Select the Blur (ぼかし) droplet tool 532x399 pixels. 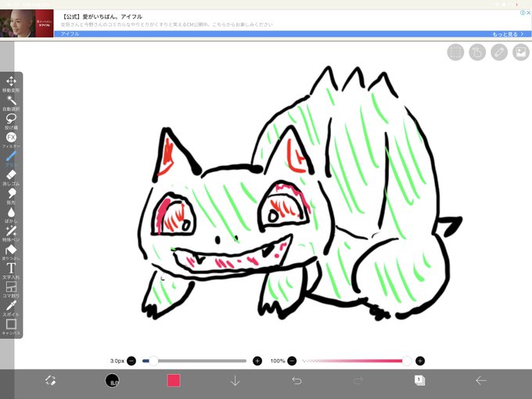[x=11, y=215]
